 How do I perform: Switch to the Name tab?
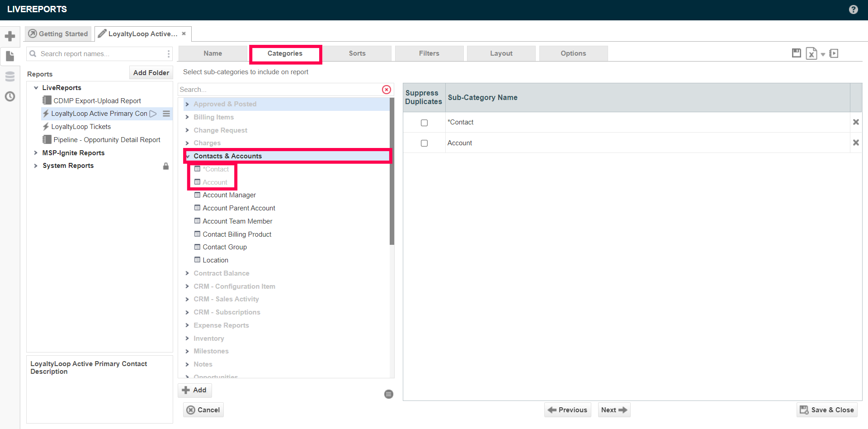click(212, 53)
